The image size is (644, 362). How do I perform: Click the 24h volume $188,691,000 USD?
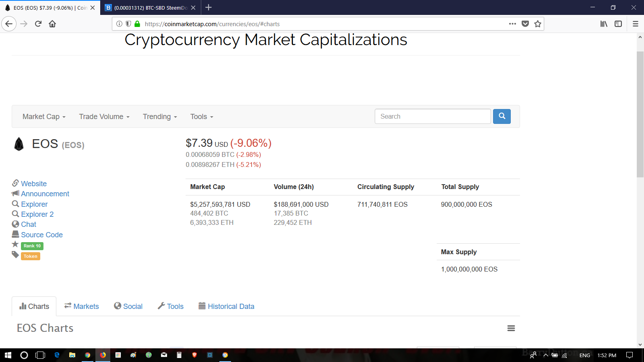[x=301, y=204]
